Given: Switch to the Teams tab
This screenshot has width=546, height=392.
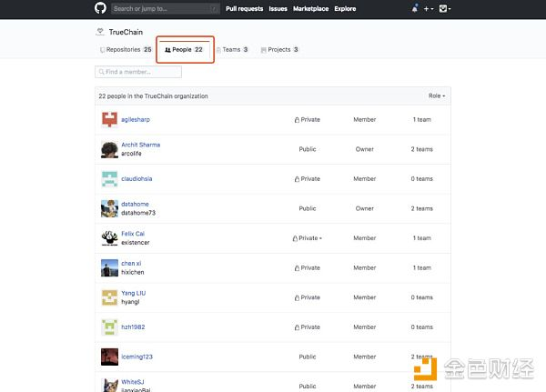Looking at the screenshot, I should click(232, 49).
